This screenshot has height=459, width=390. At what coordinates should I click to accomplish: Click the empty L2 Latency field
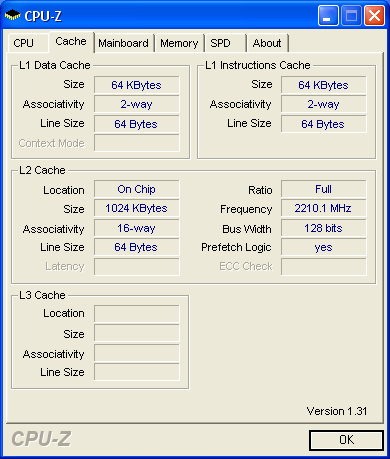point(137,267)
